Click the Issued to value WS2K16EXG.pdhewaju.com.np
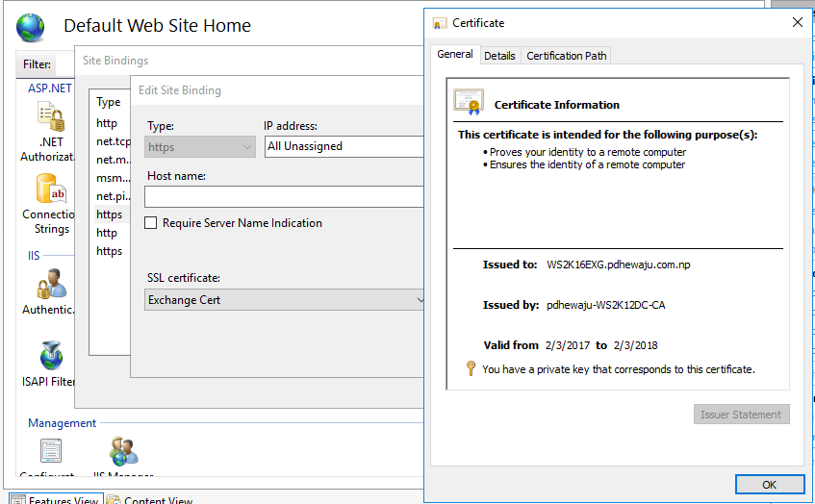This screenshot has width=815, height=504. tap(618, 265)
